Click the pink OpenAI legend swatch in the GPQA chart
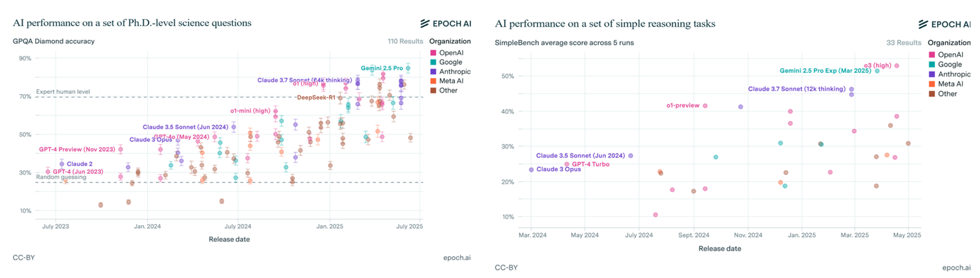The width and height of the screenshot is (980, 278). click(x=433, y=53)
